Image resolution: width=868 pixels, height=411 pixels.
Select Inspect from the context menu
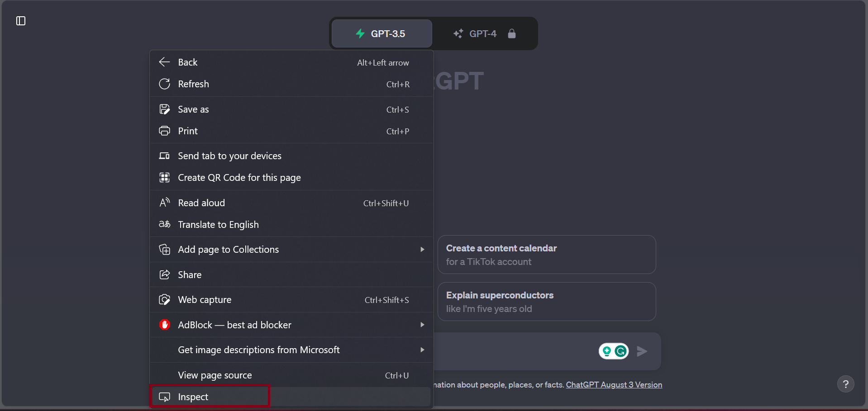[x=193, y=397]
